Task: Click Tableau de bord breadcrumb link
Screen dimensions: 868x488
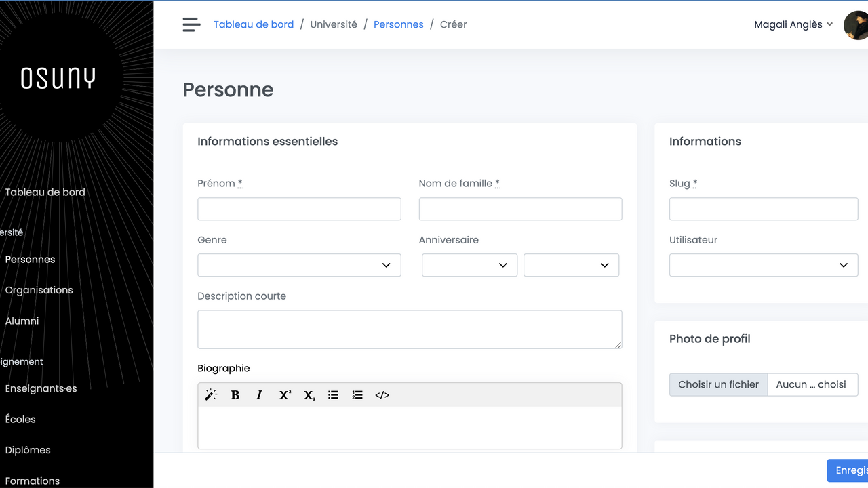Action: (254, 24)
